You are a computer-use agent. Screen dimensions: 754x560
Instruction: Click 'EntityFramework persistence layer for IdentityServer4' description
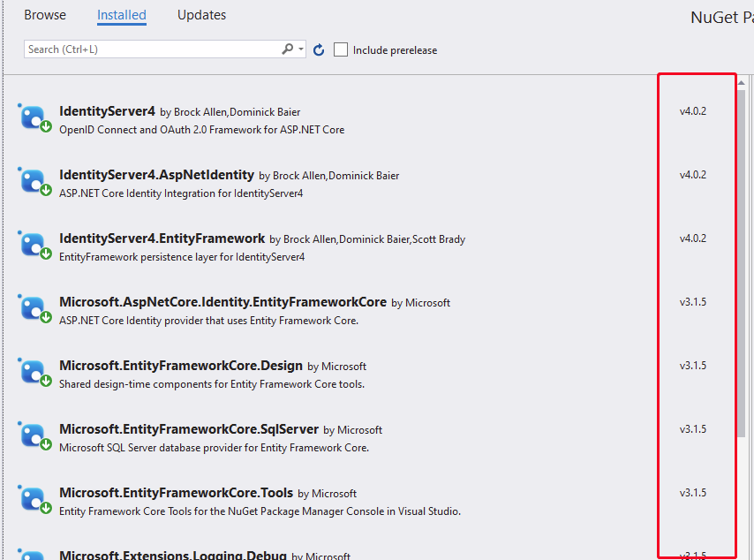tap(182, 257)
